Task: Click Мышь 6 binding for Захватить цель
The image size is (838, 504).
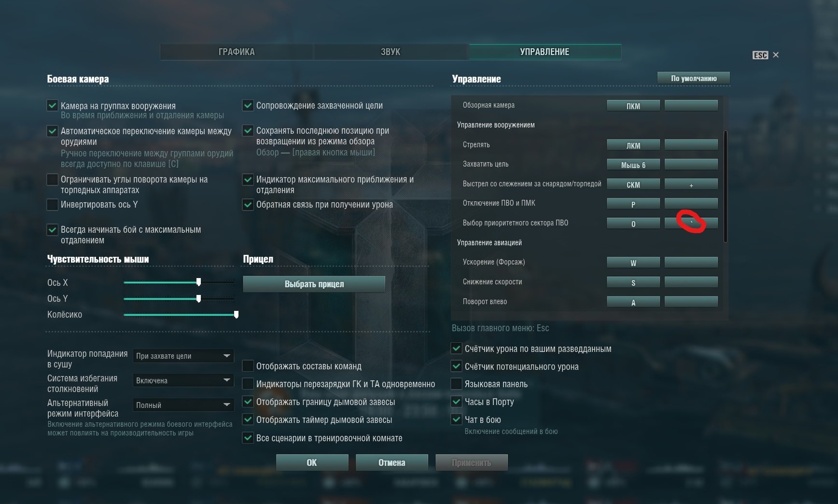Action: (633, 165)
